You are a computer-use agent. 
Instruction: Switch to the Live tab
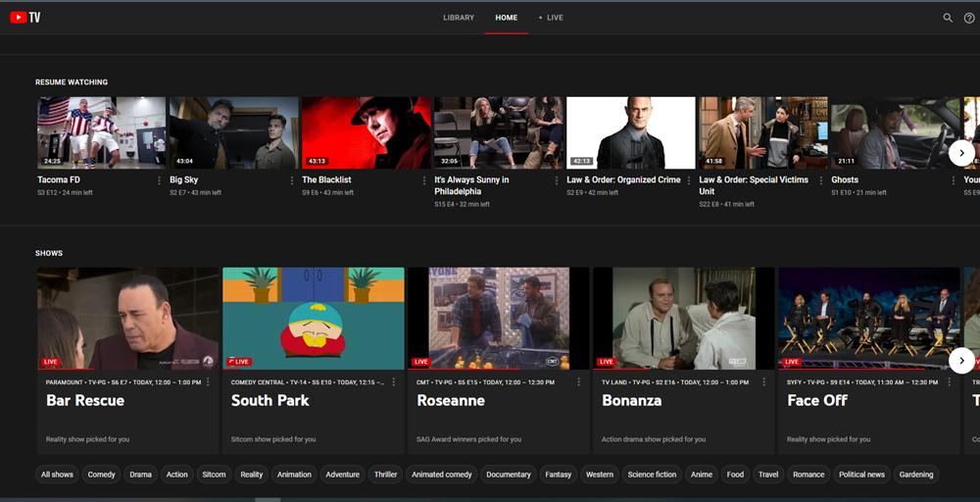tap(551, 18)
